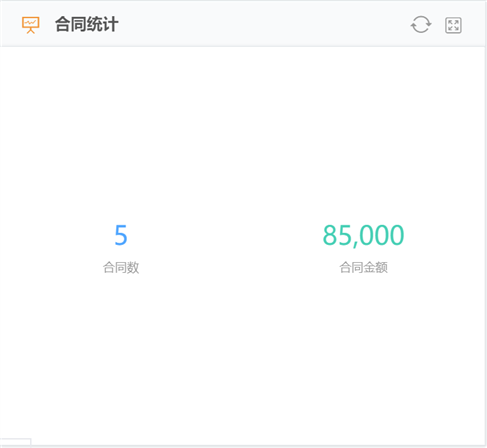This screenshot has height=448, width=487.
Task: Select the small box at bottom-left corner
Action: pyautogui.click(x=15, y=442)
